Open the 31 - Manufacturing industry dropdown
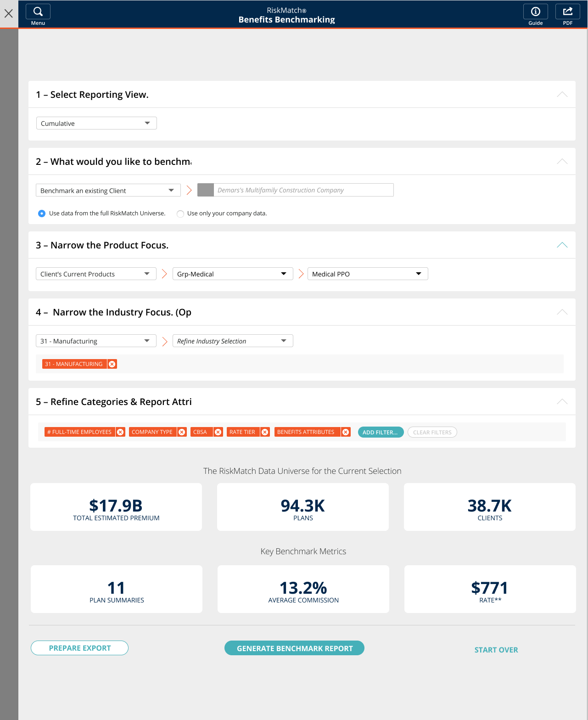Screen dimensions: 588x720 (96, 341)
